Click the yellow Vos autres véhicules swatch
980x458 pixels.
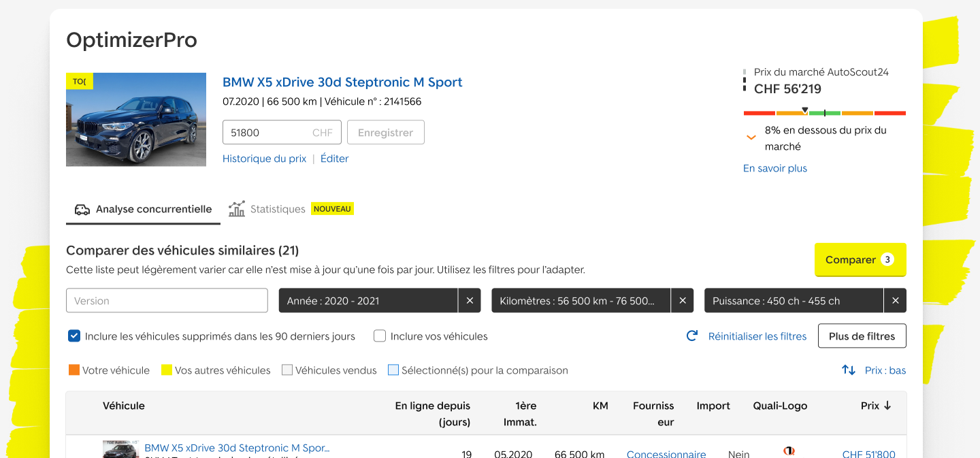pyautogui.click(x=166, y=370)
